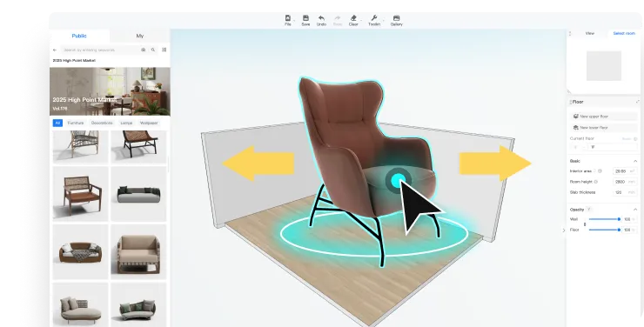Viewport: 644px width, 327px height.
Task: Click the Clear eraser icon
Action: pos(353,18)
